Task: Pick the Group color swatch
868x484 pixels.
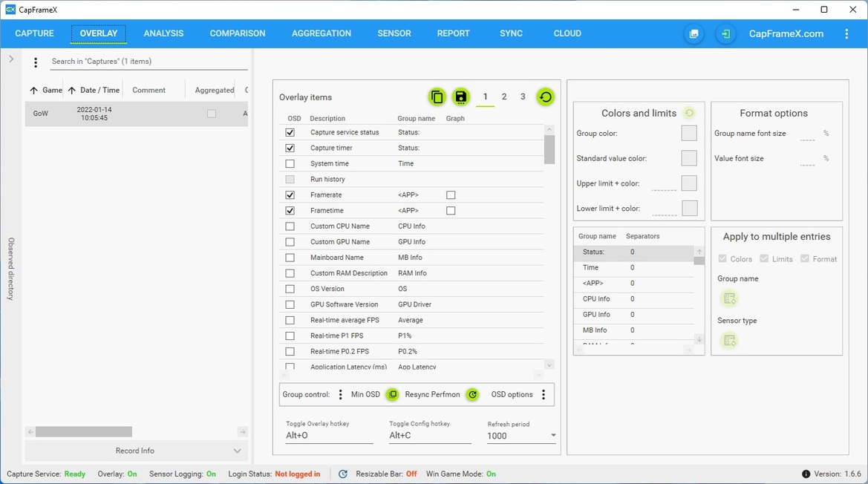Action: tap(689, 134)
